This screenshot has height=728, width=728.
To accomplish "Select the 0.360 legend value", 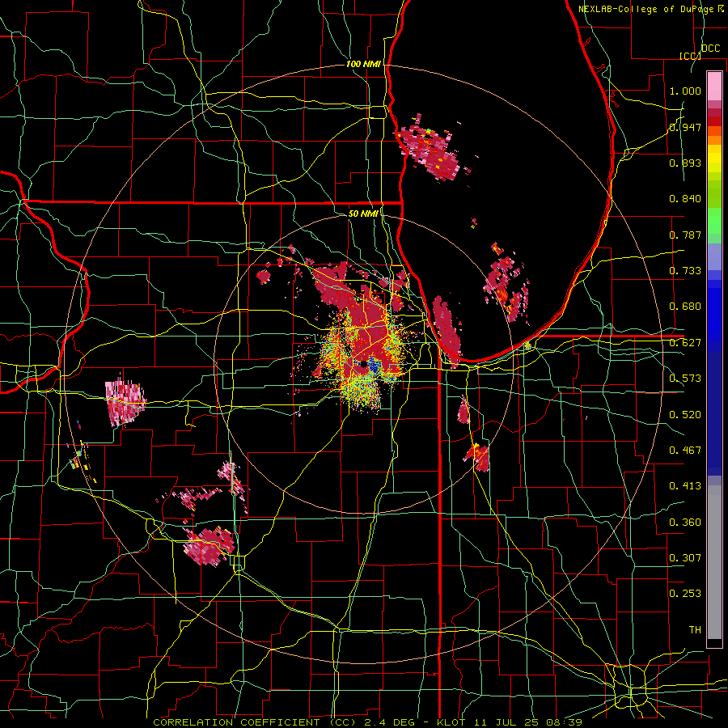I will [685, 523].
